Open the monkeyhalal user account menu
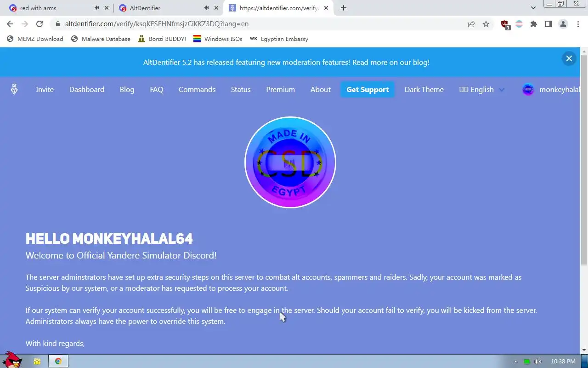588x368 pixels. pyautogui.click(x=551, y=90)
